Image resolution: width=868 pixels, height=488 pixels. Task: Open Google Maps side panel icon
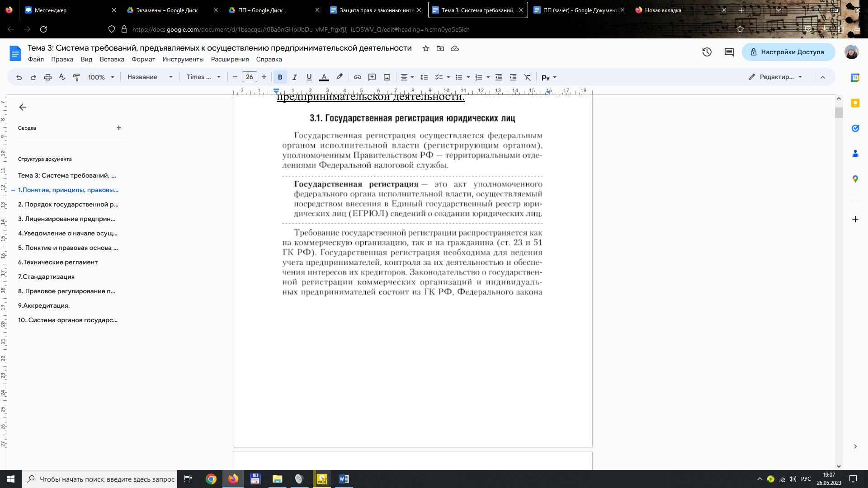click(855, 179)
